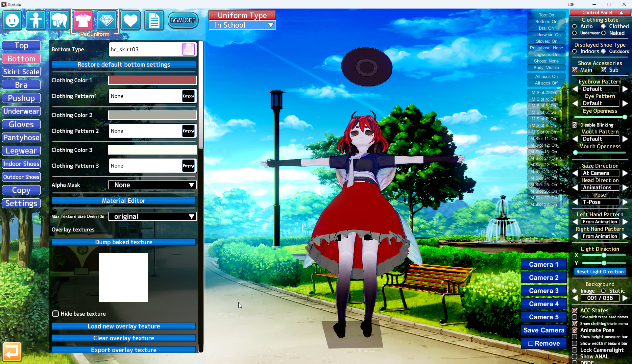The image size is (632, 364).
Task: Open the hair editing category icon
Action: pyautogui.click(x=59, y=20)
